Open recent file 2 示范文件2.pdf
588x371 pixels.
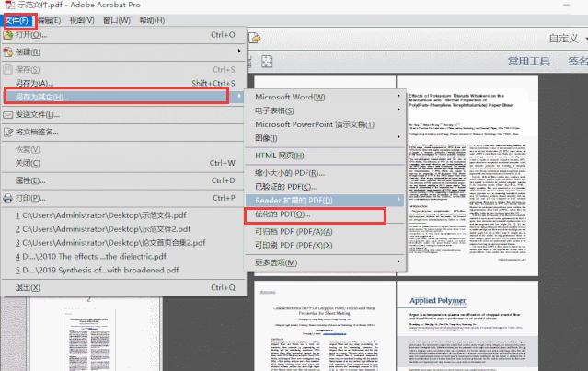point(103,229)
